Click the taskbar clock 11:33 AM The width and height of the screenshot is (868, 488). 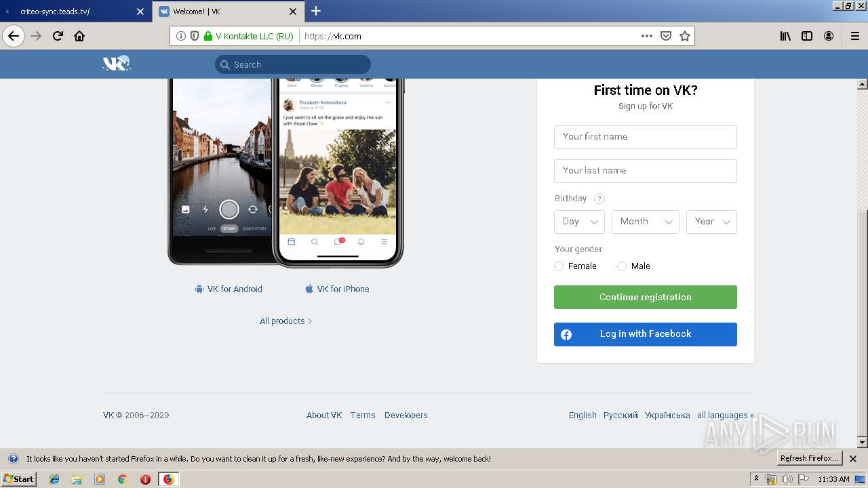(x=833, y=479)
